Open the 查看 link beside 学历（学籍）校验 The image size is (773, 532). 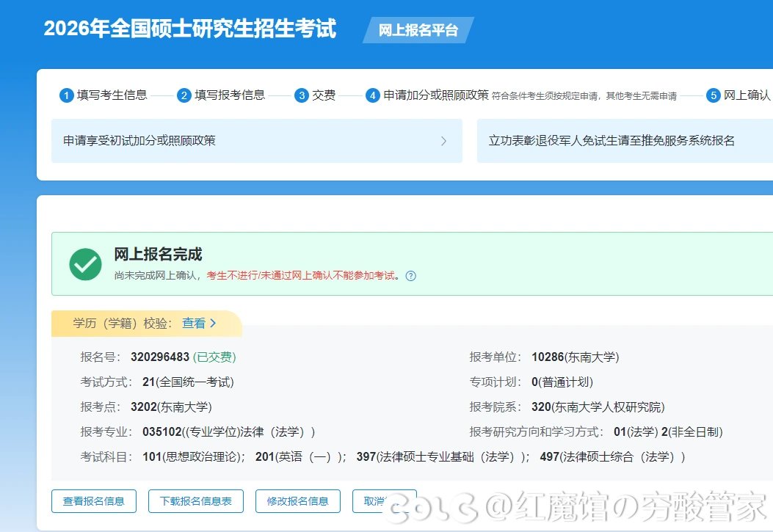click(x=199, y=323)
